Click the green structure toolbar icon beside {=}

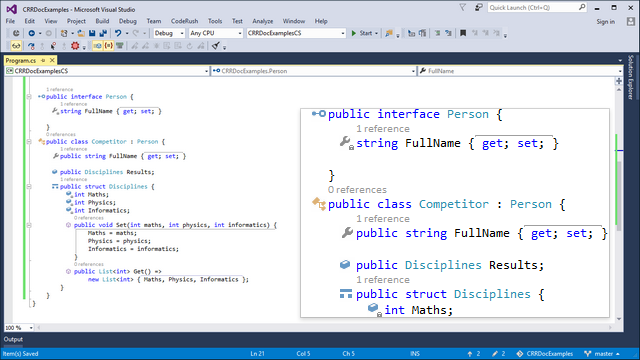point(120,46)
